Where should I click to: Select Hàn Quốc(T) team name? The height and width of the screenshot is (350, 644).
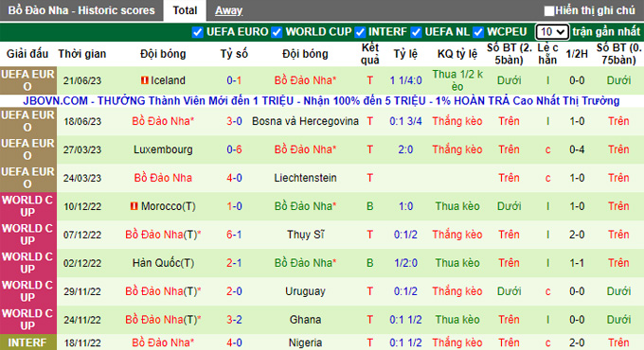pyautogui.click(x=163, y=263)
